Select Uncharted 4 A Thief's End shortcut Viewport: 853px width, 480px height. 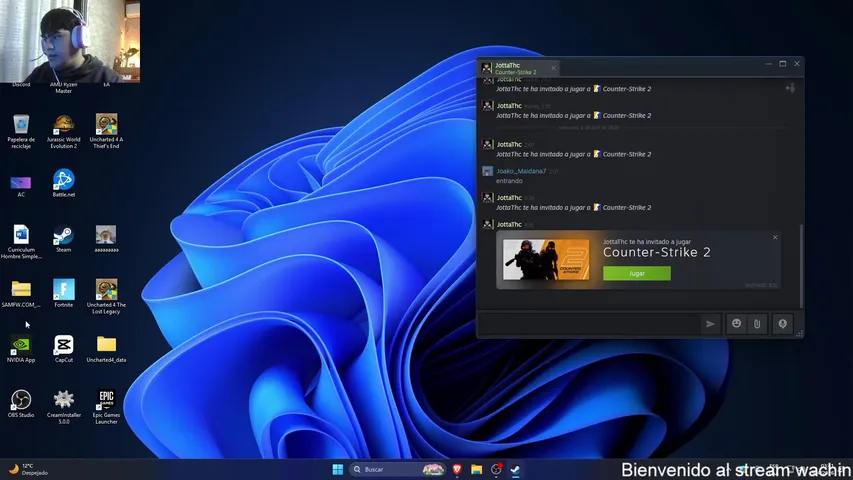tap(106, 131)
